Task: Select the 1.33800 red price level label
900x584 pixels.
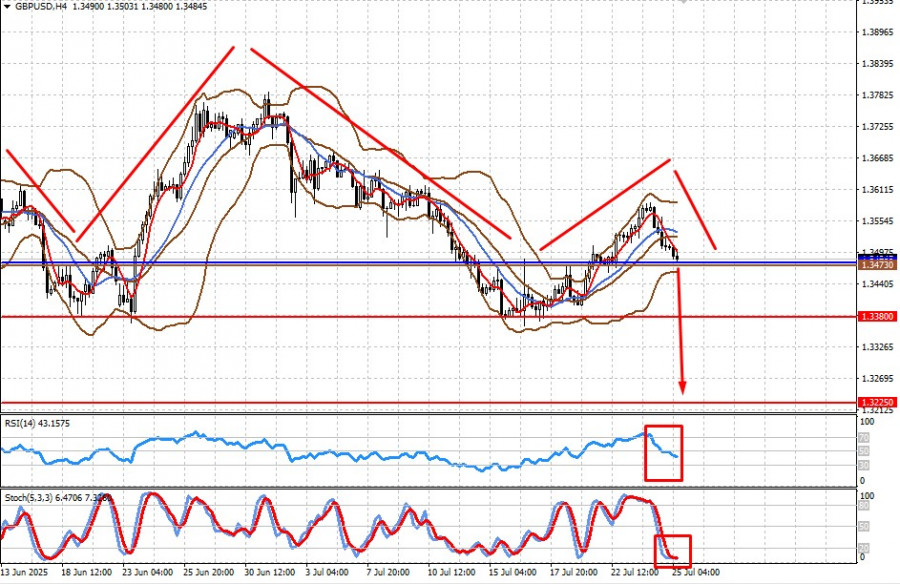Action: coord(878,316)
